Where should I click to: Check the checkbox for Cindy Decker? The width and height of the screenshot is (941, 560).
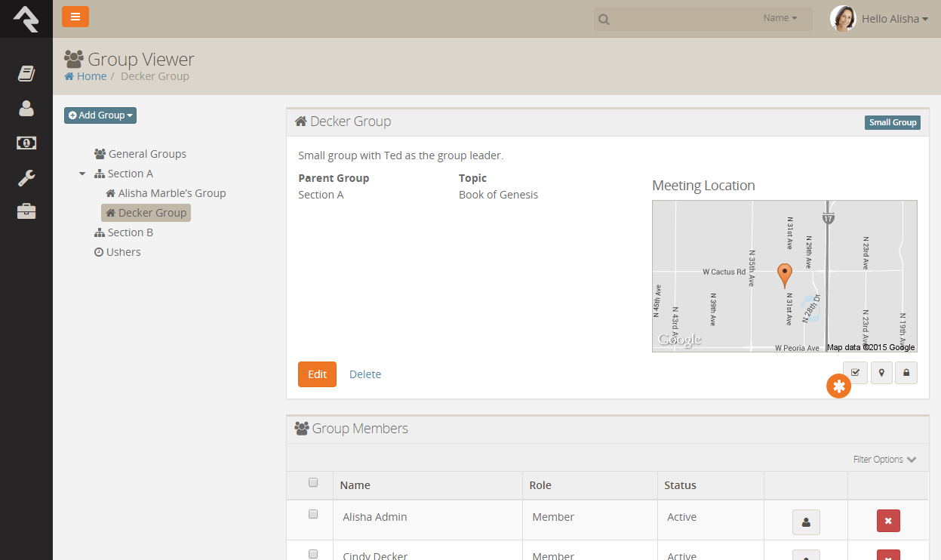point(313,554)
